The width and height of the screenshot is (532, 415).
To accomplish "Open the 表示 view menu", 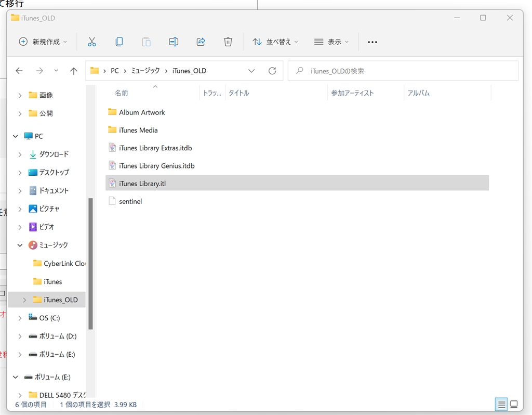I will click(331, 42).
